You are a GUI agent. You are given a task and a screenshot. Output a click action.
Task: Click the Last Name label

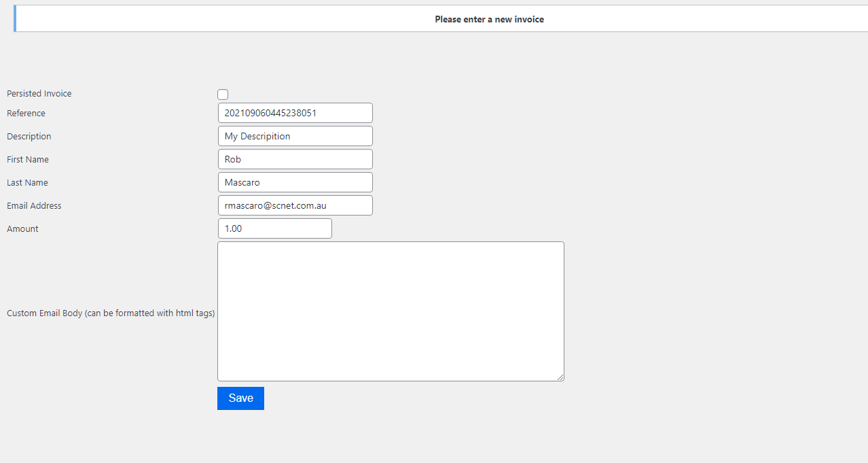[27, 183]
